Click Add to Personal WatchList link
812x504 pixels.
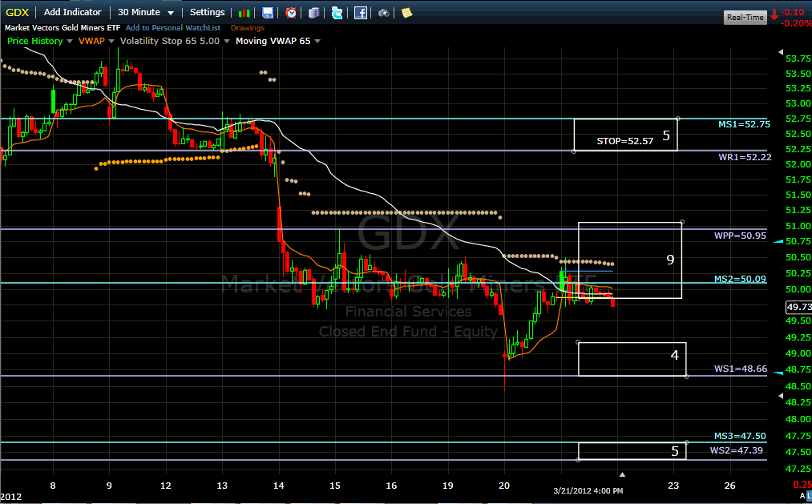tap(173, 28)
